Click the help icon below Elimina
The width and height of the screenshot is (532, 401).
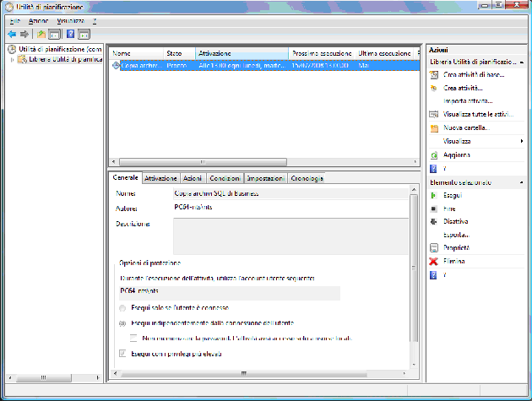point(433,275)
